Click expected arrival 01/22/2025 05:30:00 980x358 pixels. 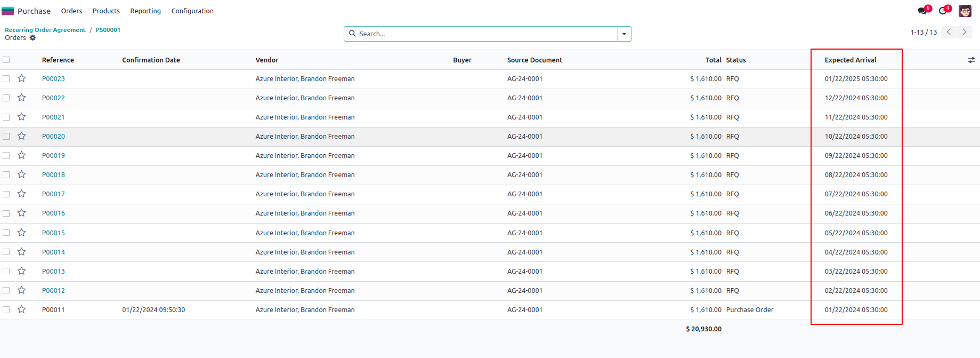click(x=856, y=78)
